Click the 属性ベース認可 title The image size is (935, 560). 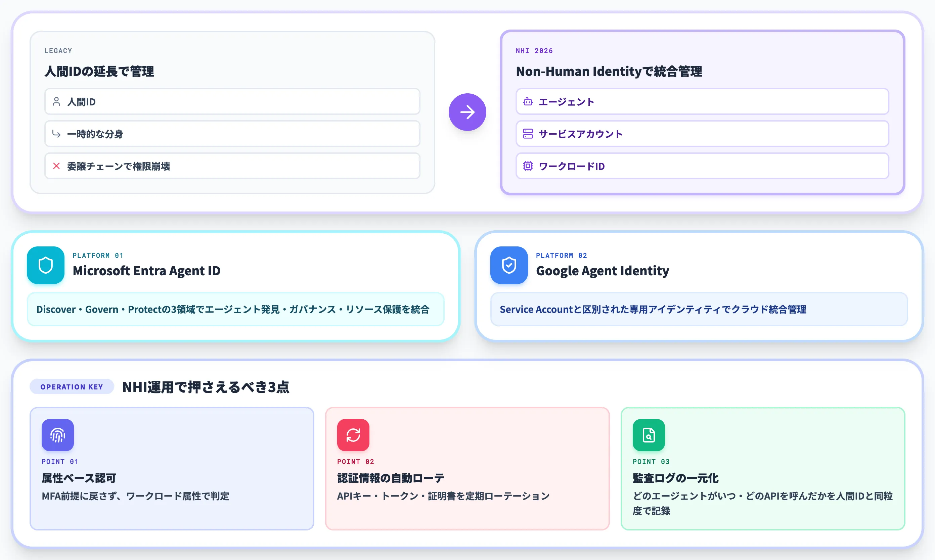pos(79,478)
